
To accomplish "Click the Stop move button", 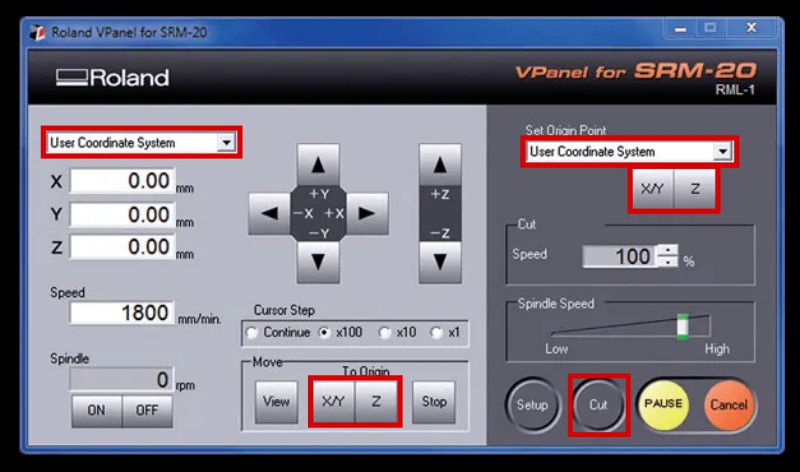I will point(434,402).
